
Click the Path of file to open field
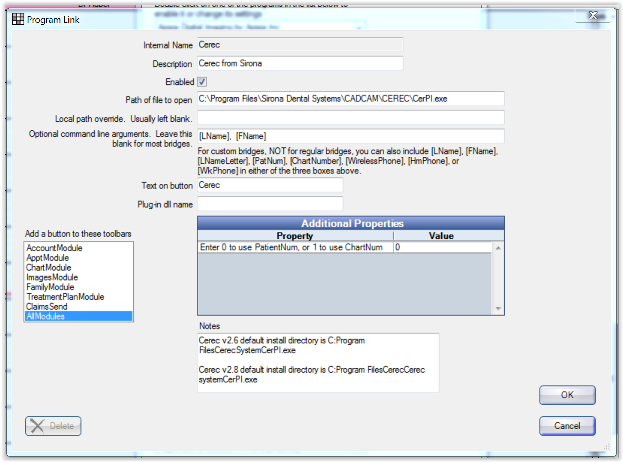(x=351, y=99)
